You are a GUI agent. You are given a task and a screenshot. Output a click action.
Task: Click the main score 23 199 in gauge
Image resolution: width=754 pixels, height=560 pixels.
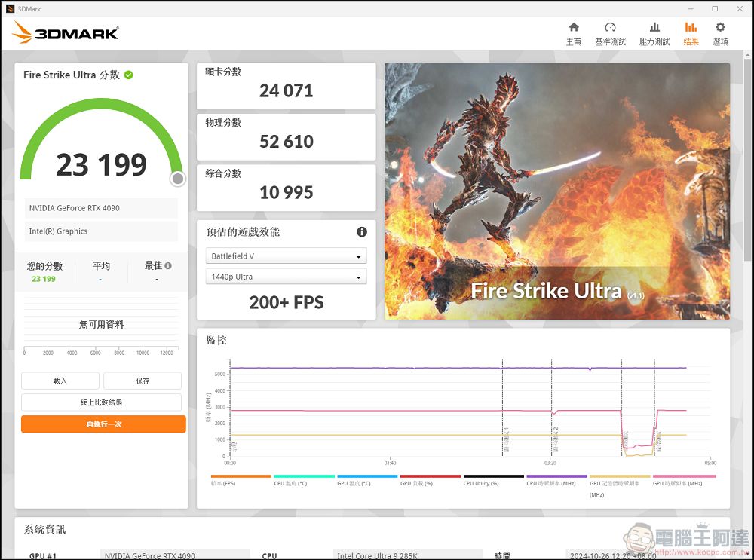101,164
